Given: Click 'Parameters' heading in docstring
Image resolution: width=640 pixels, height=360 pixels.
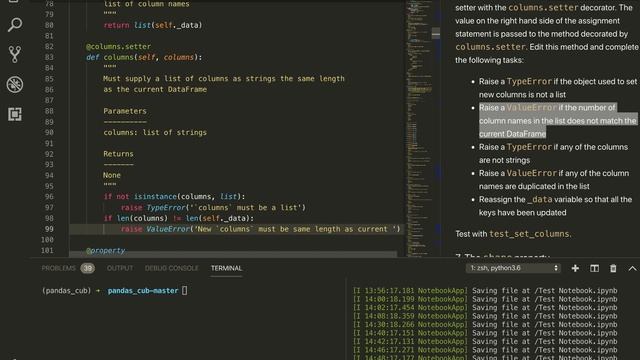Looking at the screenshot, I should [124, 111].
